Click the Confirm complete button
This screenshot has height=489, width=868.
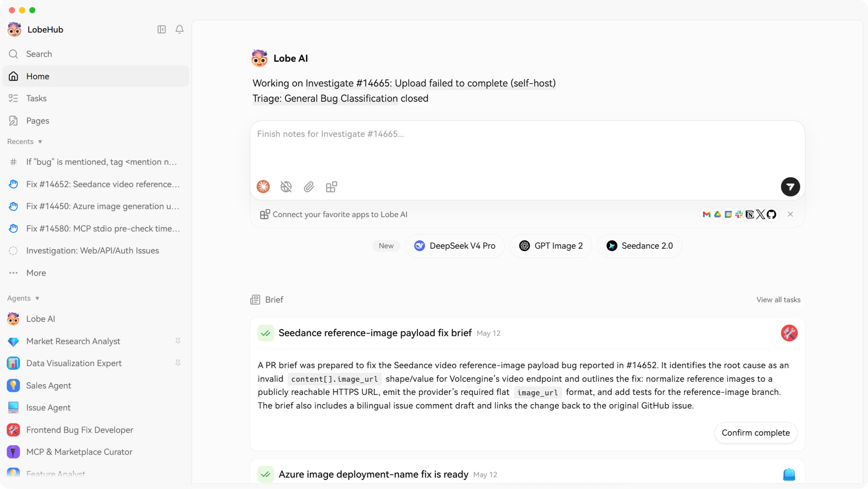(755, 433)
